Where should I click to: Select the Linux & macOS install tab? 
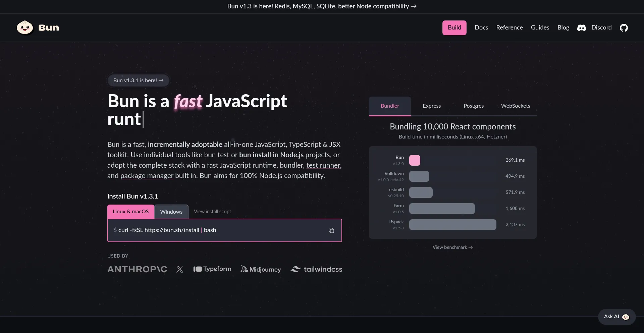point(130,212)
